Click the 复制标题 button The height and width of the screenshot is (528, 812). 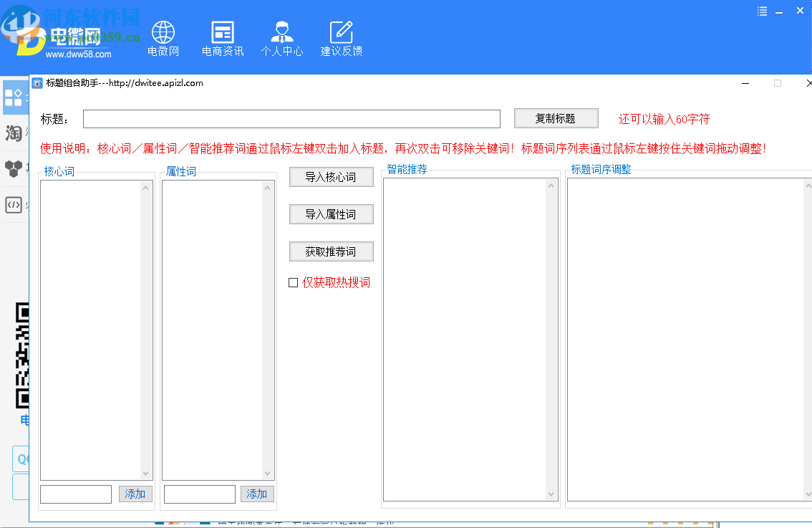(556, 117)
